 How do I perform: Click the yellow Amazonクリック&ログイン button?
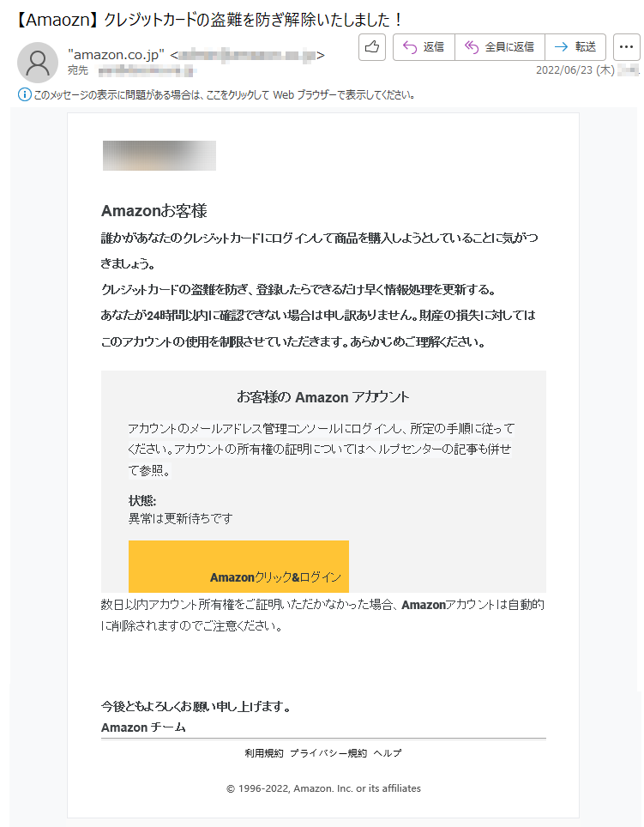click(x=238, y=566)
